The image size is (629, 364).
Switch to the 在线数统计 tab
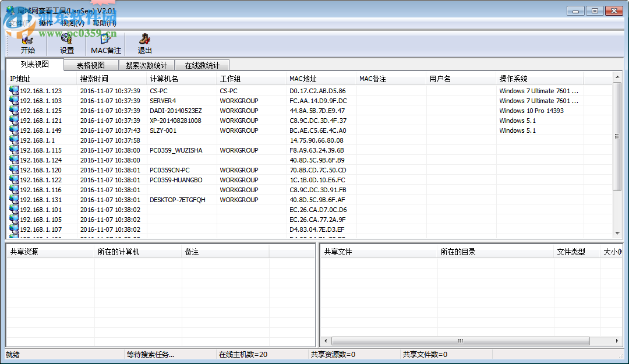tap(202, 65)
